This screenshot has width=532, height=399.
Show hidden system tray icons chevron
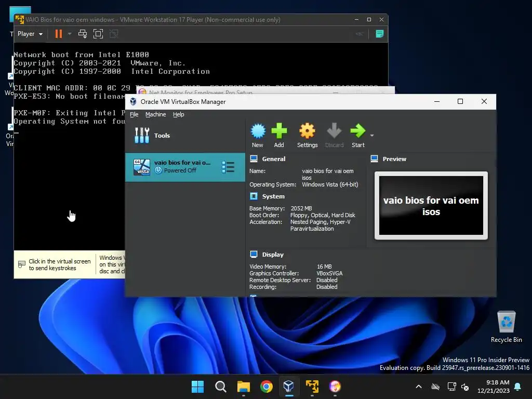click(419, 387)
